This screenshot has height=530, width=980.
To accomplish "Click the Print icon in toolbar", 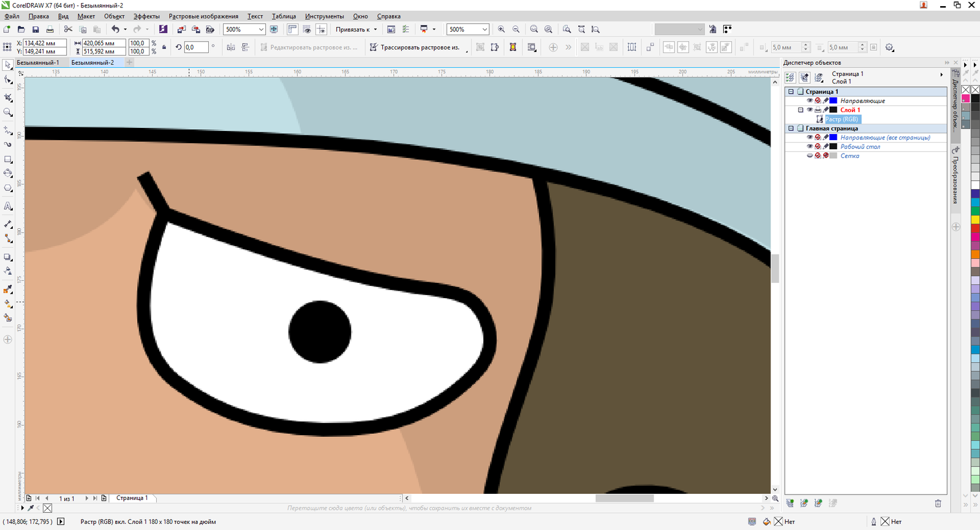I will tap(50, 29).
